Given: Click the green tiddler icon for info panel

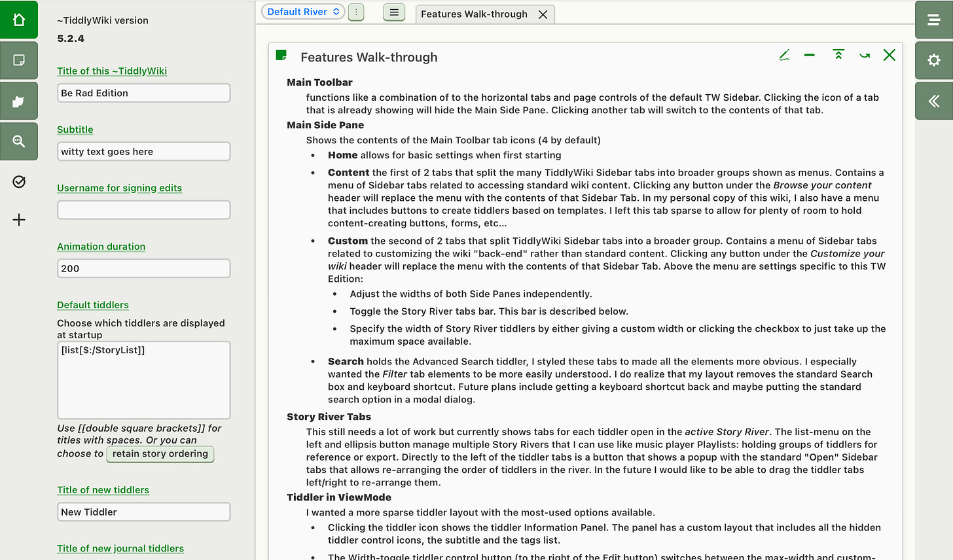Looking at the screenshot, I should pos(281,56).
